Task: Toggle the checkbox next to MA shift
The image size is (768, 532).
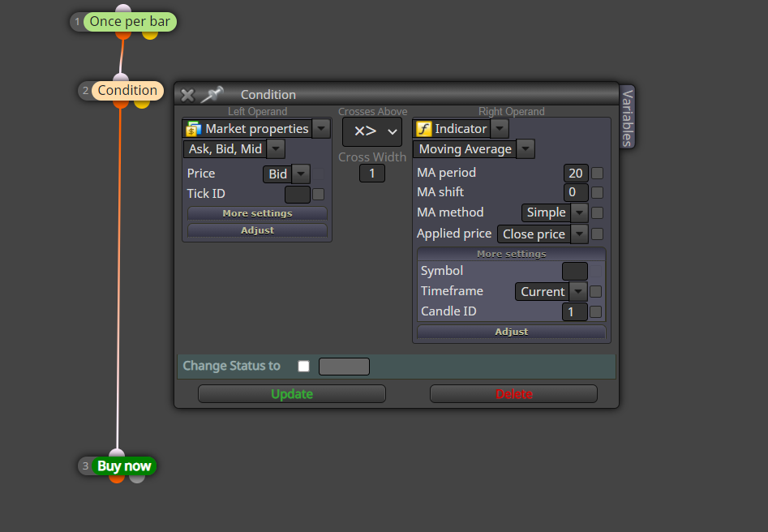Action: (597, 192)
